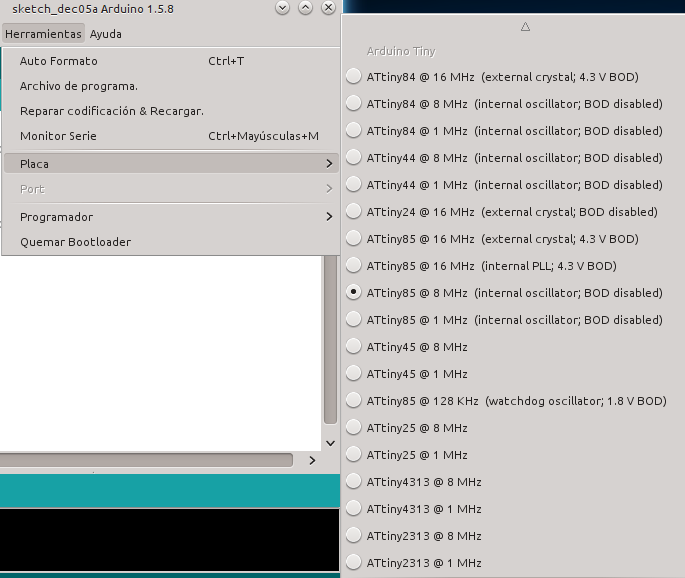Select ATtiny85 @ 16 MHz internal PLL
685x578 pixels.
click(513, 266)
